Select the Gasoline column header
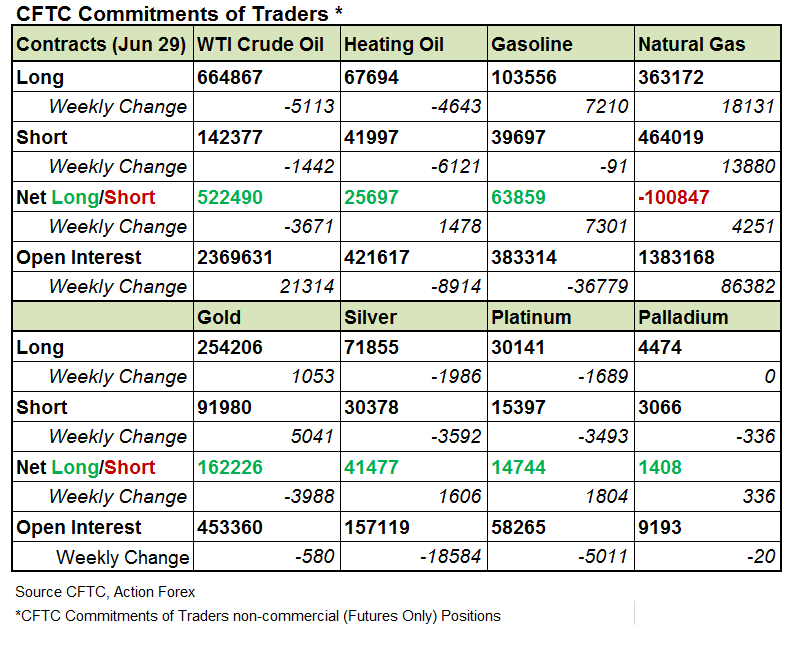 (x=532, y=45)
